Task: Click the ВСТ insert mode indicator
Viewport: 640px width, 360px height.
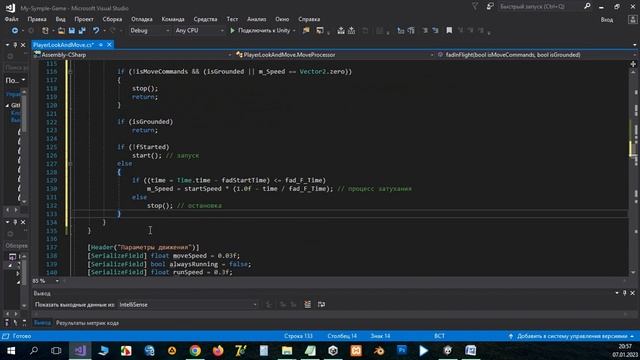Action: tap(439, 336)
